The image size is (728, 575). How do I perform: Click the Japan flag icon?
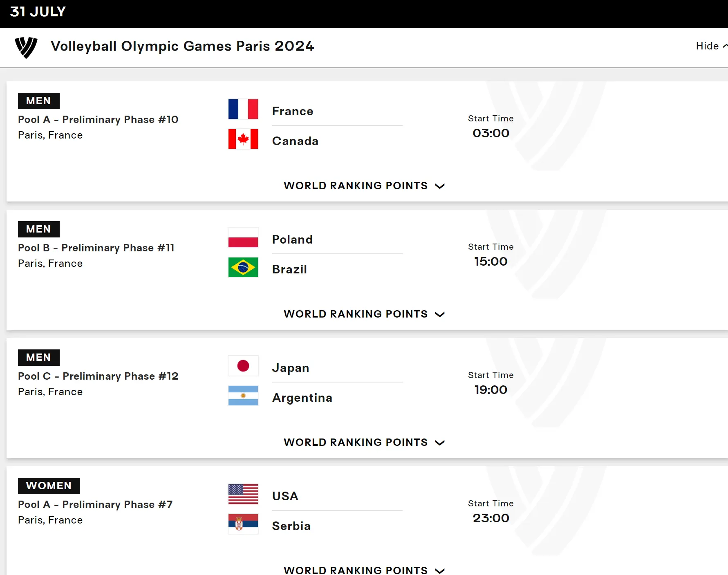pos(243,366)
